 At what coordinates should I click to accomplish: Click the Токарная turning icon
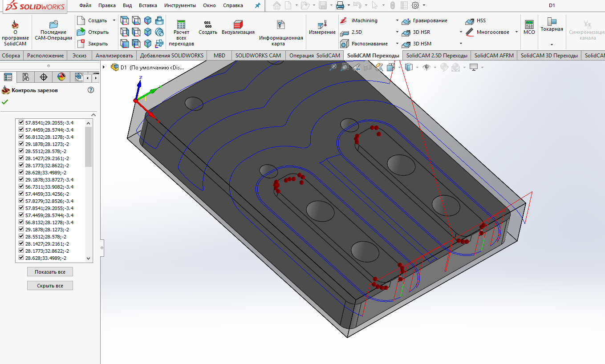click(552, 21)
